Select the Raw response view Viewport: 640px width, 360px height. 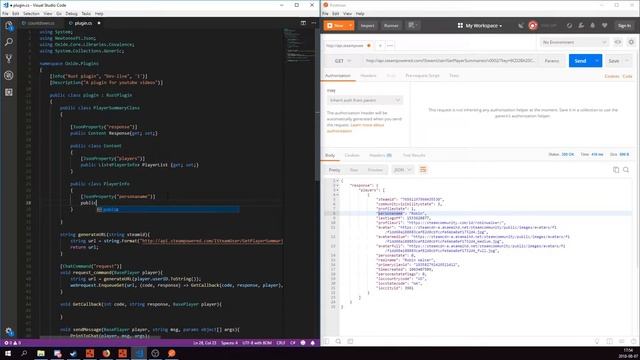(x=353, y=170)
